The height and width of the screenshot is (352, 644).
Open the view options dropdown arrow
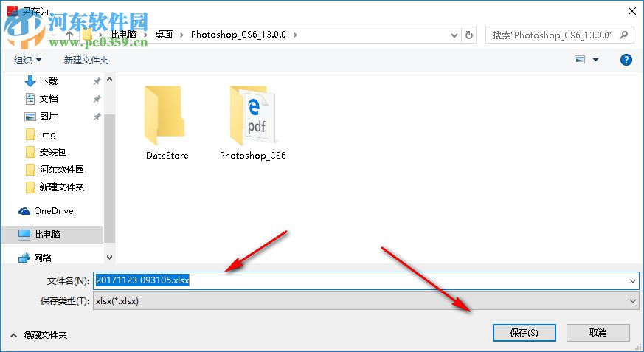point(595,60)
